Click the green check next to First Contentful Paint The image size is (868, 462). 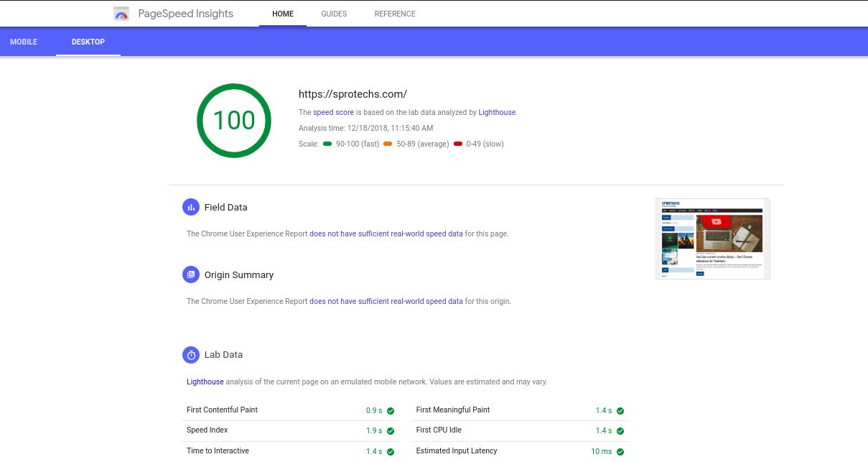click(391, 411)
